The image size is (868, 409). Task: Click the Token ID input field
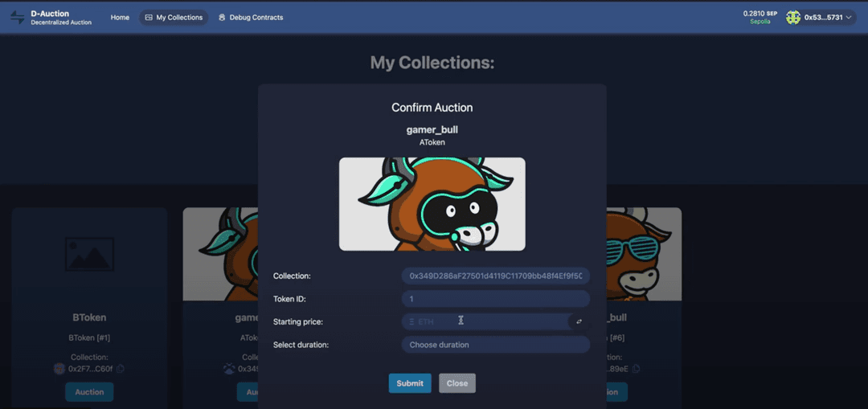[495, 299]
